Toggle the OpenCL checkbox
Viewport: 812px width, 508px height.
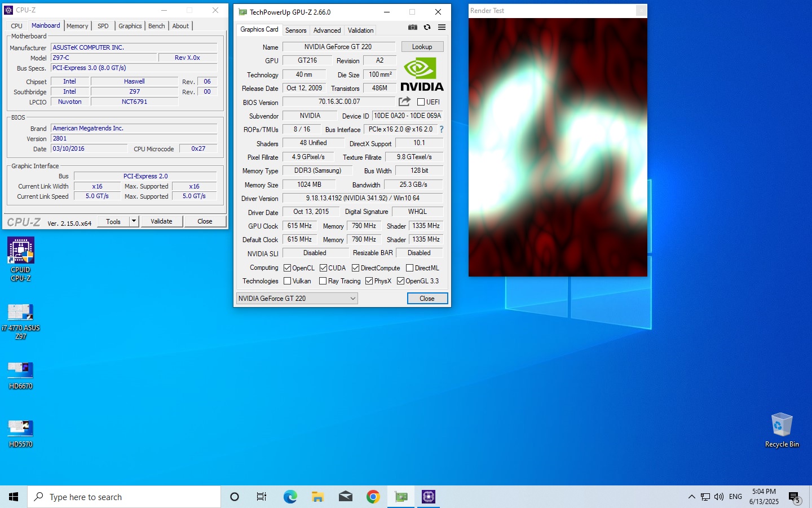pyautogui.click(x=287, y=268)
